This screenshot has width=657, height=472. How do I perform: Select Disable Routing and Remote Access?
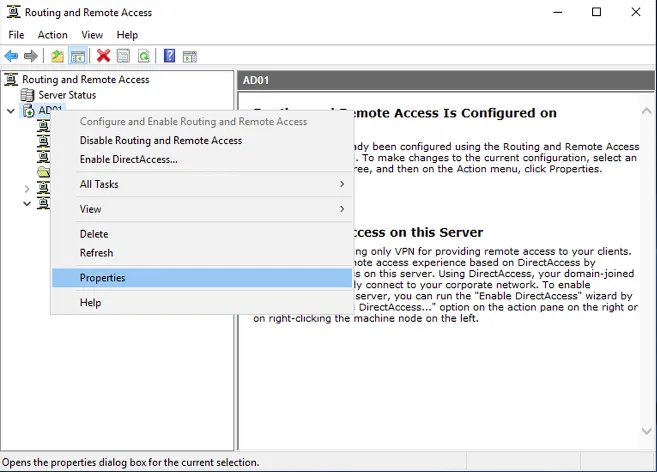(160, 140)
